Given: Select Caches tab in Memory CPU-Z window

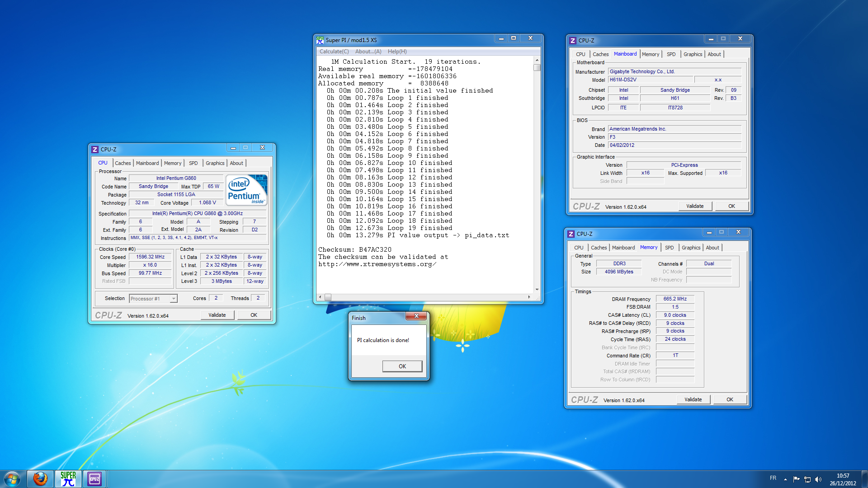Looking at the screenshot, I should point(599,248).
